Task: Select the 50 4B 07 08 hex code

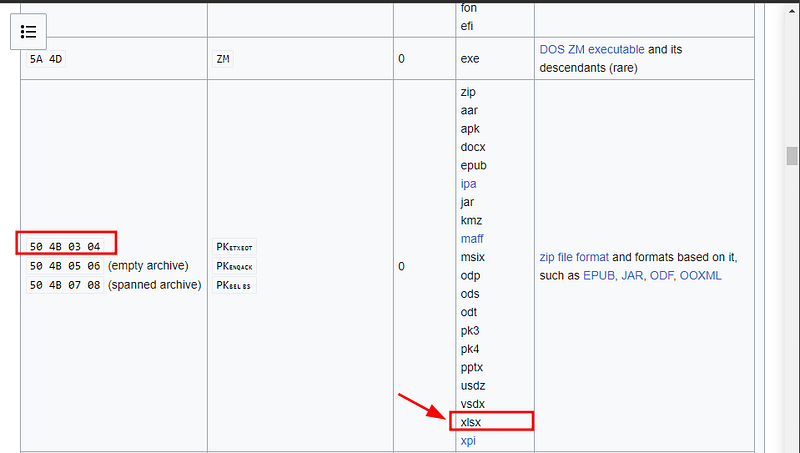Action: coord(65,285)
